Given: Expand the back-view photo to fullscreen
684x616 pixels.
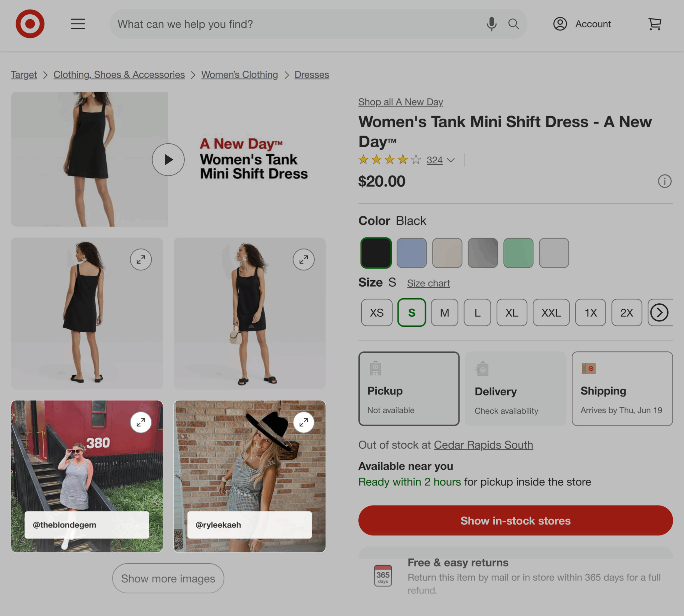Looking at the screenshot, I should coord(141,259).
